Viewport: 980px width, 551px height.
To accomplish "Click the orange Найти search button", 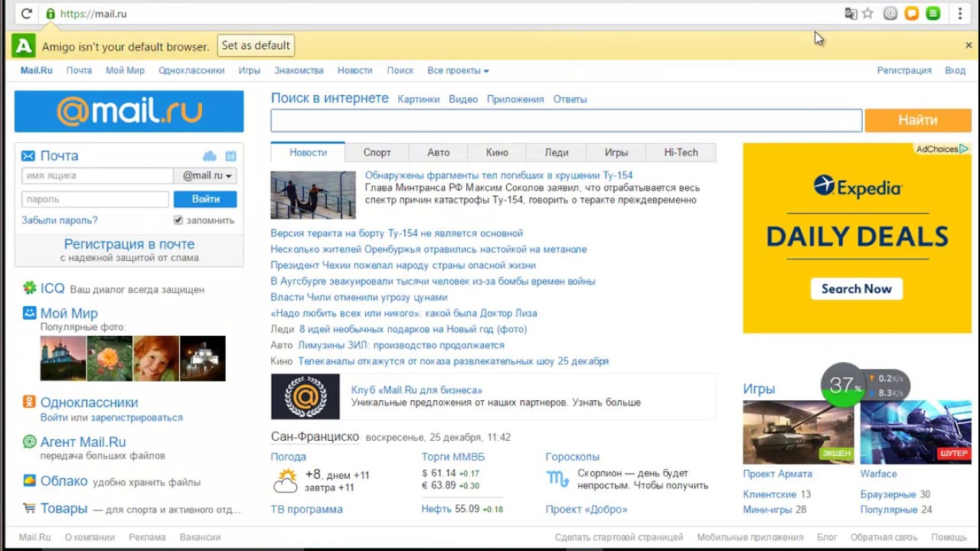I will point(918,120).
